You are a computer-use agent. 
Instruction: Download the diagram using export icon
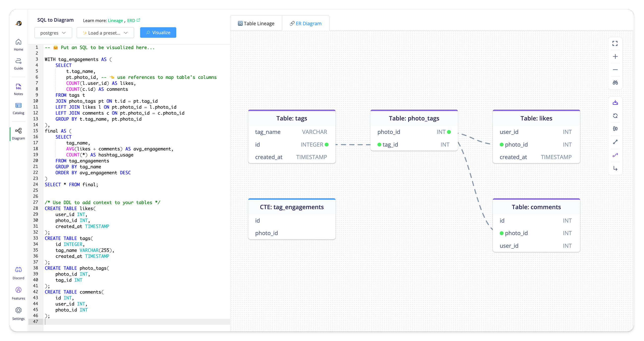615,103
